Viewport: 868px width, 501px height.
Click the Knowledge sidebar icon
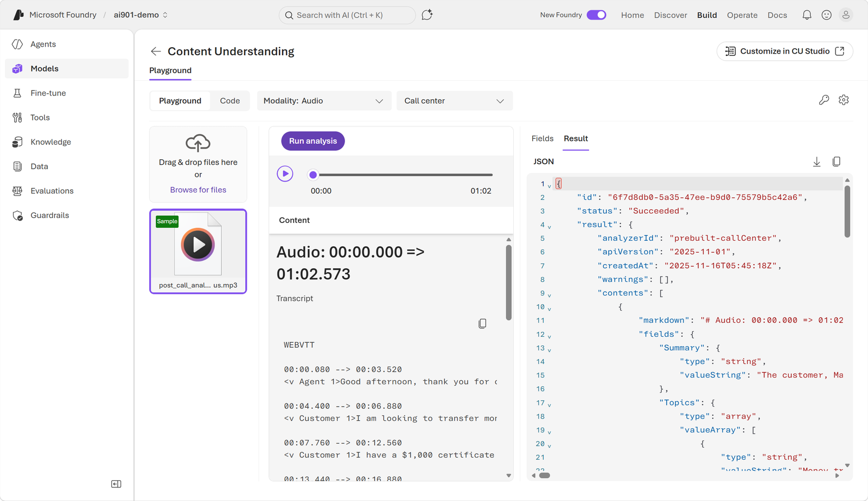click(17, 142)
